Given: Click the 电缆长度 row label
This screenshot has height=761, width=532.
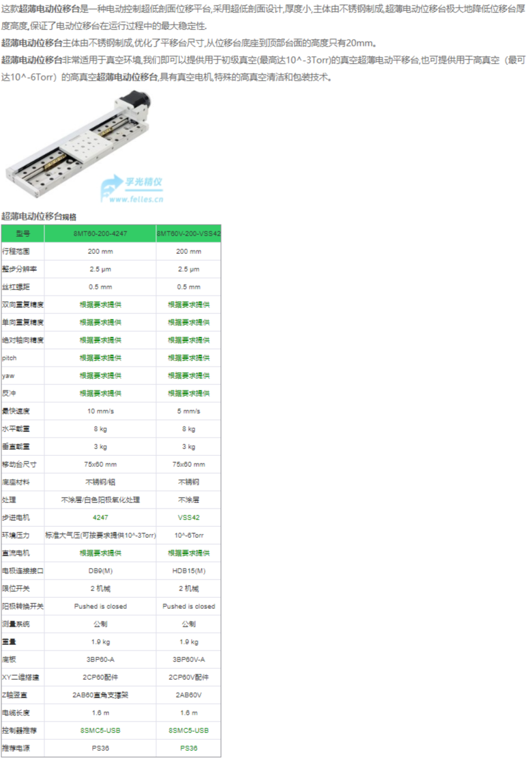Looking at the screenshot, I should pyautogui.click(x=16, y=713).
